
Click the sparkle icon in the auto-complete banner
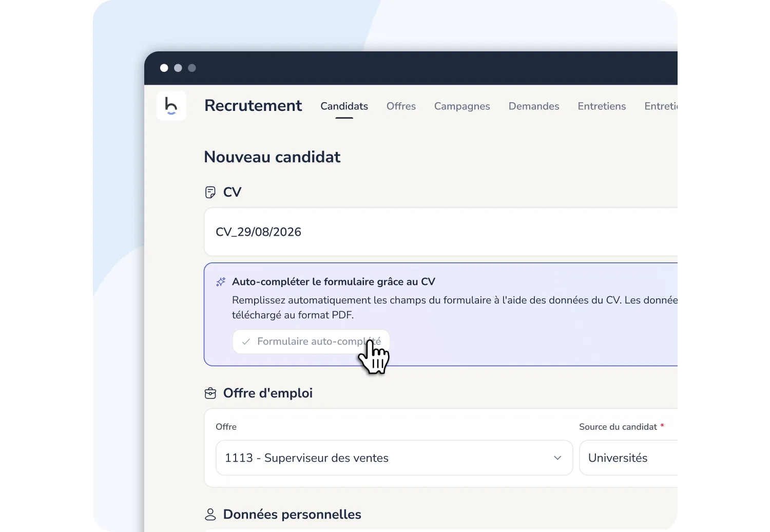click(220, 281)
